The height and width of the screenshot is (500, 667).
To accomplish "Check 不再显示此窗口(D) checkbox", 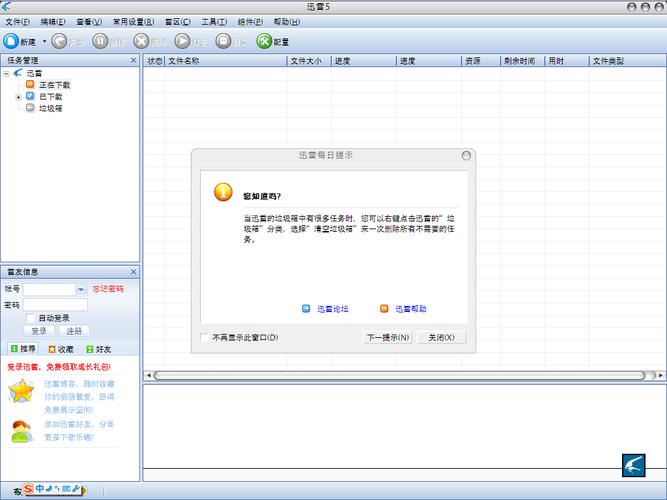I will point(205,337).
